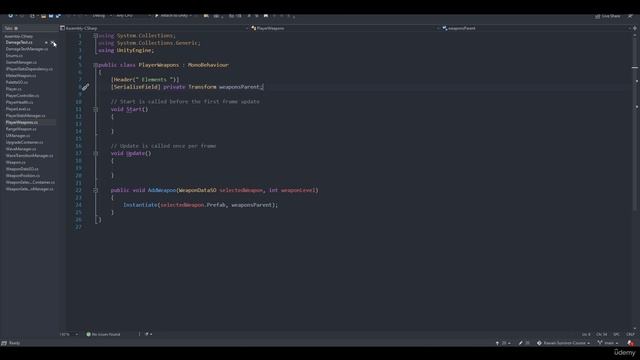The image size is (640, 360).
Task: Click the No issues found indicator
Action: 103,334
